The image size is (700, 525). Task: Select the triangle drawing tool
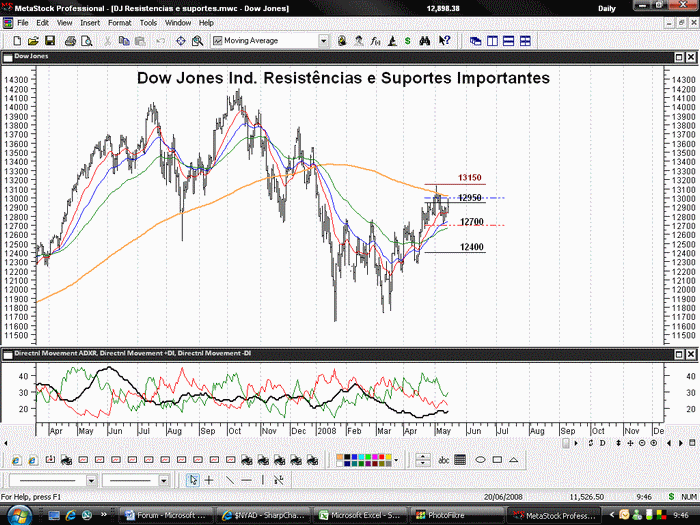click(513, 460)
